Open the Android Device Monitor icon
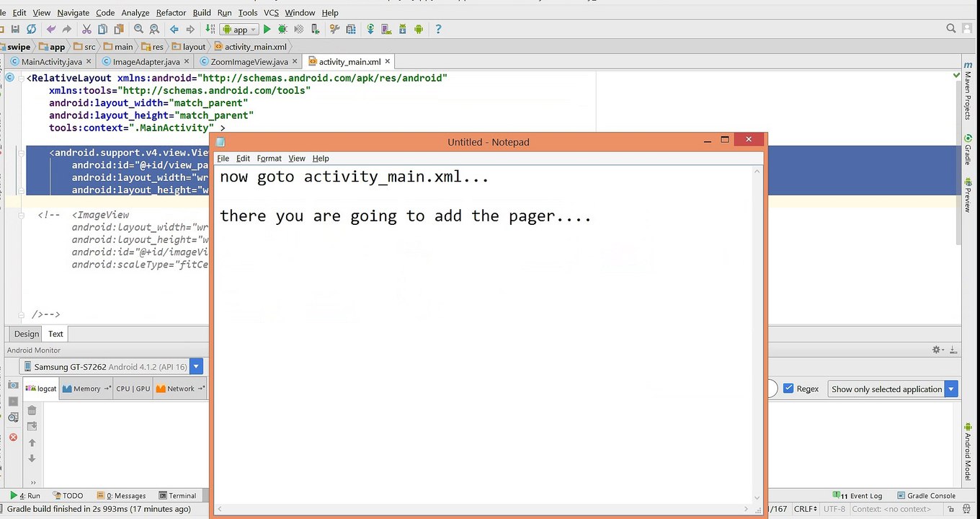This screenshot has width=980, height=519. pos(418,30)
